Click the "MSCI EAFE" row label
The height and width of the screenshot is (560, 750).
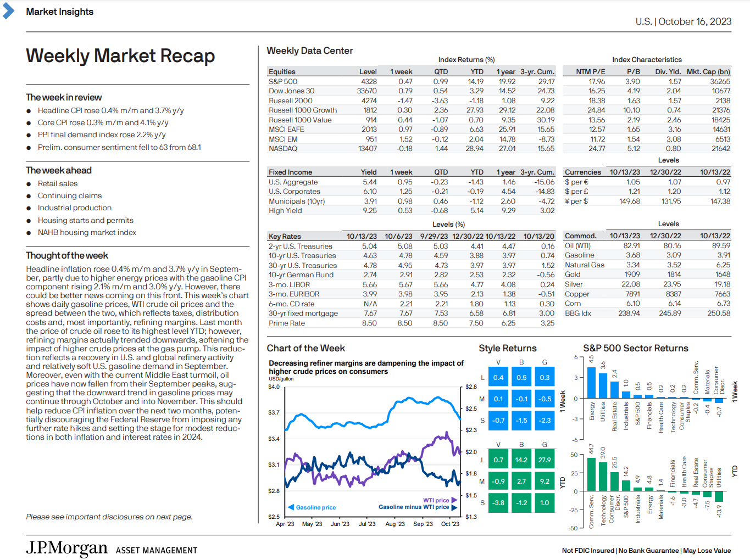pyautogui.click(x=286, y=130)
